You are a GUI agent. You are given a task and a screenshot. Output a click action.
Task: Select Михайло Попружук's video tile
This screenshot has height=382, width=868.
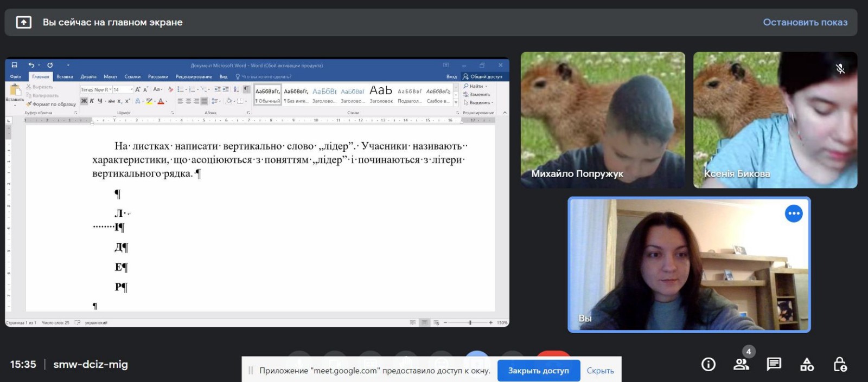pyautogui.click(x=602, y=120)
